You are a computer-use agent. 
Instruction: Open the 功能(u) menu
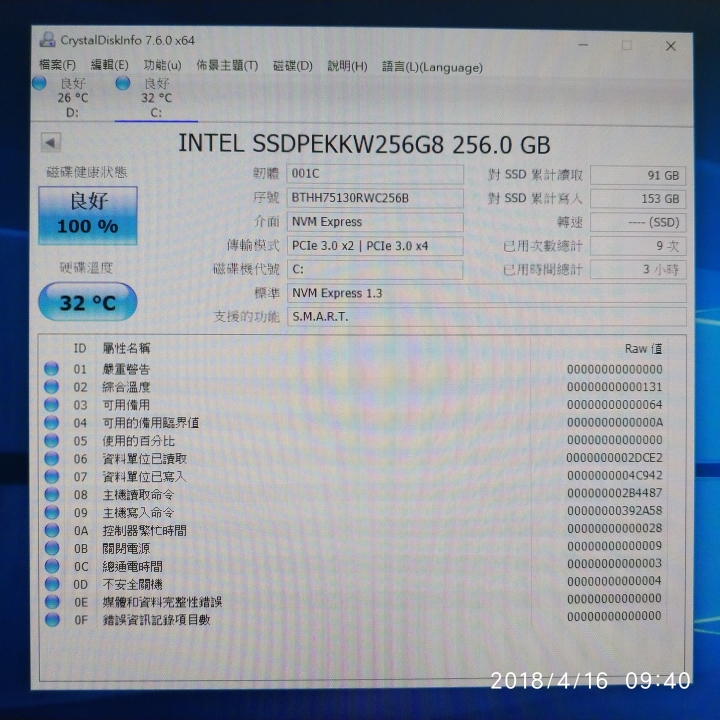[163, 65]
